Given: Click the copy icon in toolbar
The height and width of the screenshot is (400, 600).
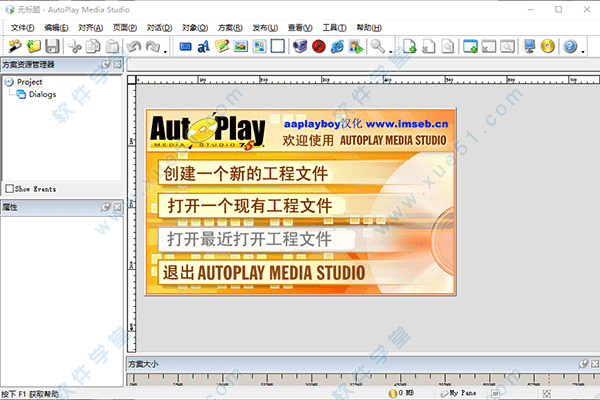Looking at the screenshot, I should [x=93, y=46].
